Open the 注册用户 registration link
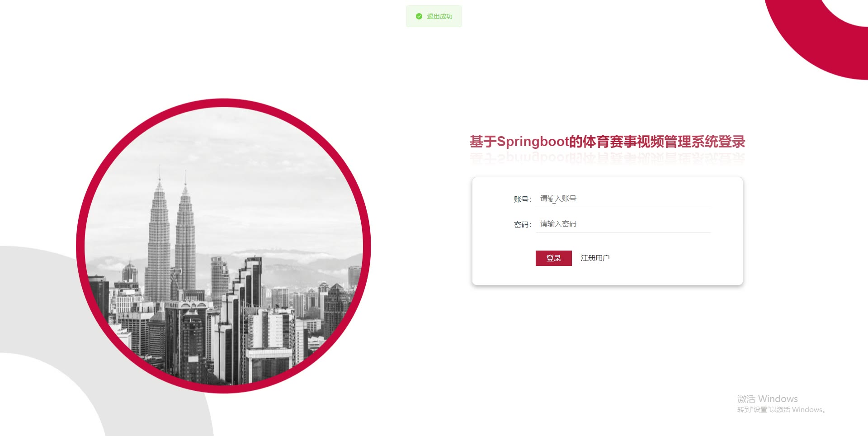The width and height of the screenshot is (868, 436). [595, 258]
